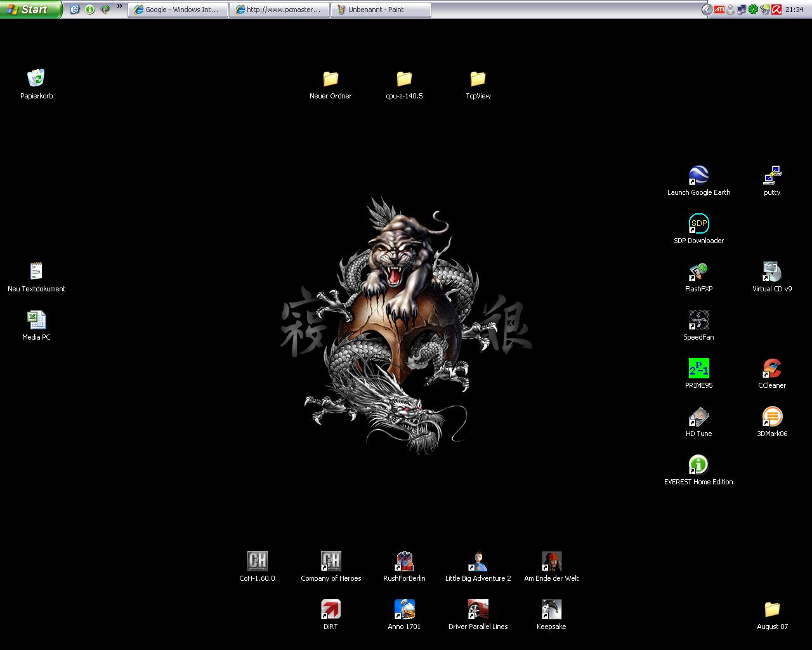The height and width of the screenshot is (650, 812).
Task: Click the network connection tray icon
Action: tap(742, 10)
